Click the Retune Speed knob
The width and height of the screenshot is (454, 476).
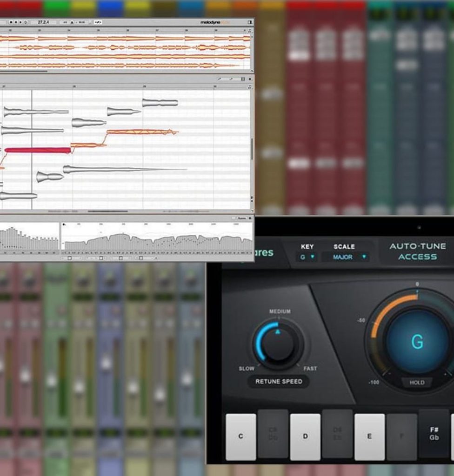coord(278,344)
